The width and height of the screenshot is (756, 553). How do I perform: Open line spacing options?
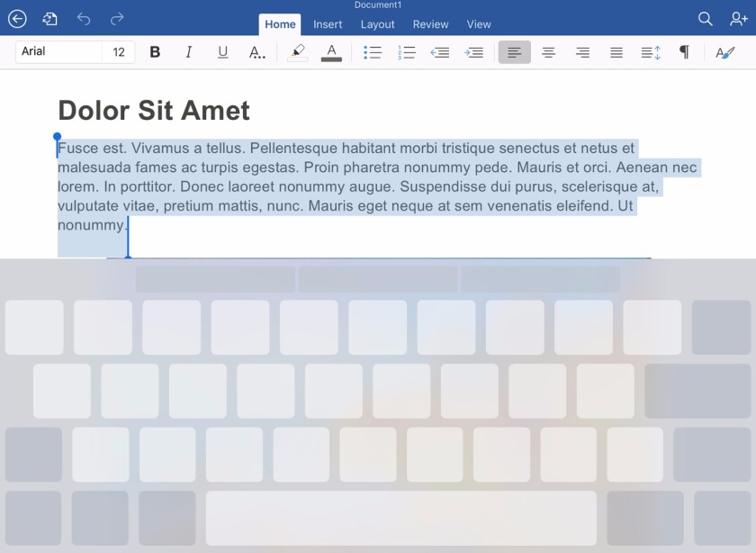651,52
